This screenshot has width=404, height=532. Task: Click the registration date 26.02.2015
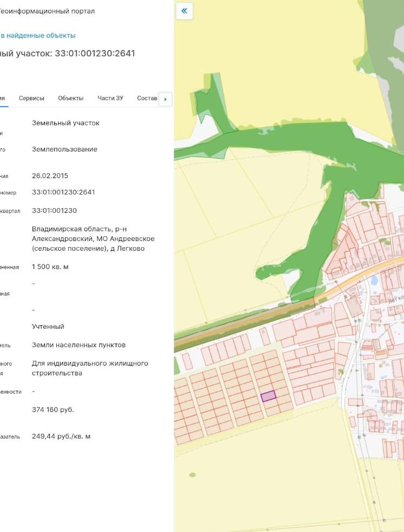50,176
